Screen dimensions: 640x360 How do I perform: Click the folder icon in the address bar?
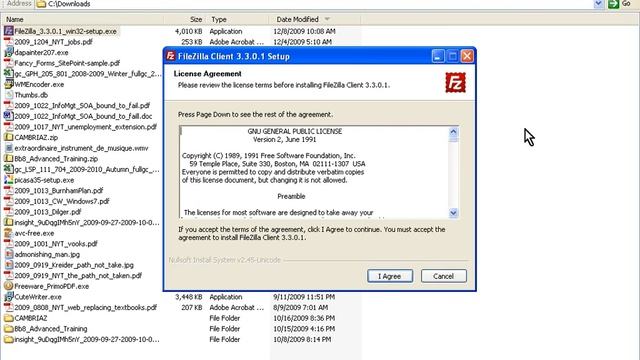click(41, 4)
